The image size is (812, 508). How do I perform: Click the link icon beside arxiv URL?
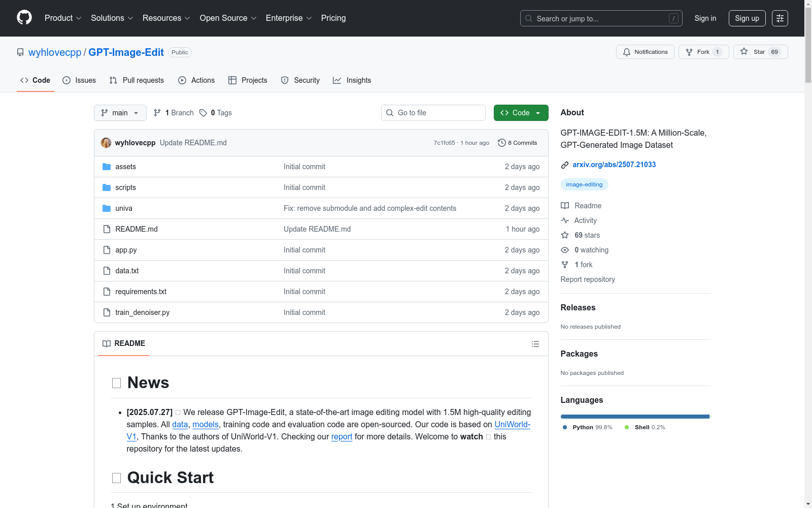[x=565, y=165]
